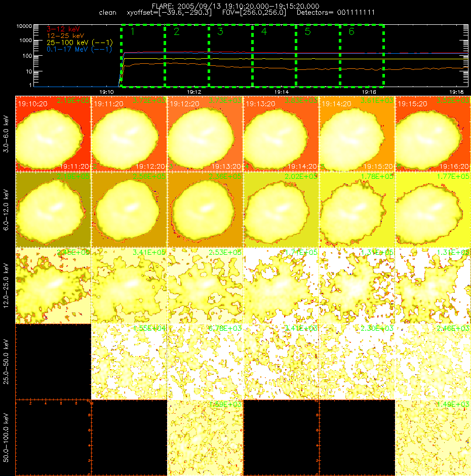
Task: Select interval marker 1 in the light curve
Action: [132, 31]
